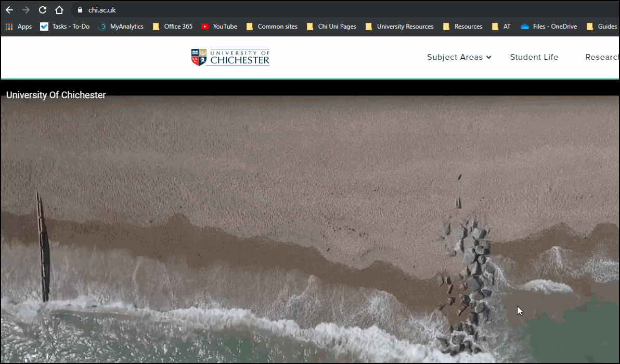Open the Office 365 bookmark folder
The image size is (620, 364).
[173, 27]
